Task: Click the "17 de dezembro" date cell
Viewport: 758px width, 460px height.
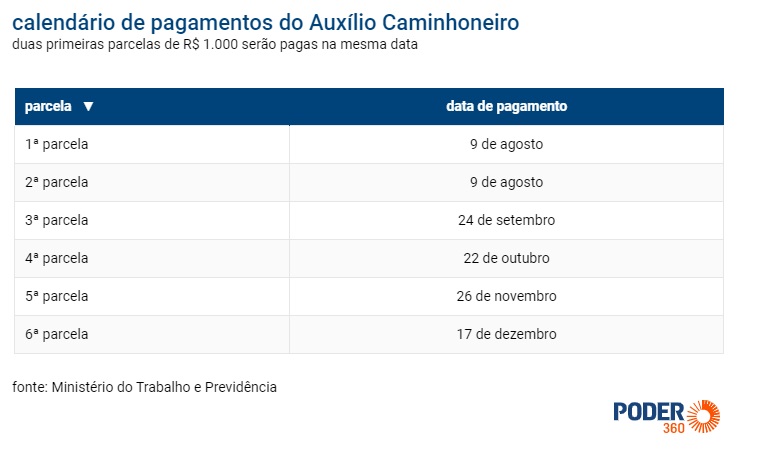Action: click(506, 334)
